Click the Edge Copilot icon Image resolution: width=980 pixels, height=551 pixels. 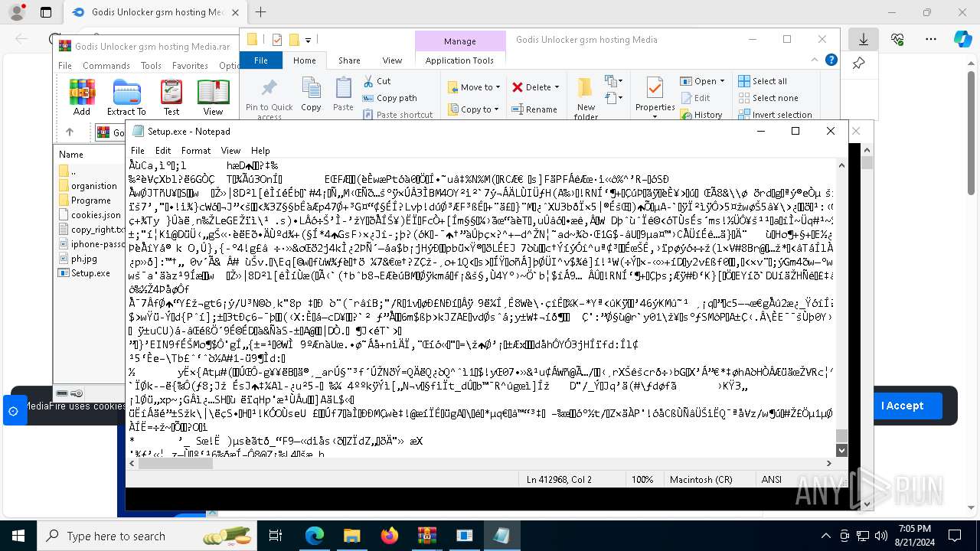(x=962, y=39)
